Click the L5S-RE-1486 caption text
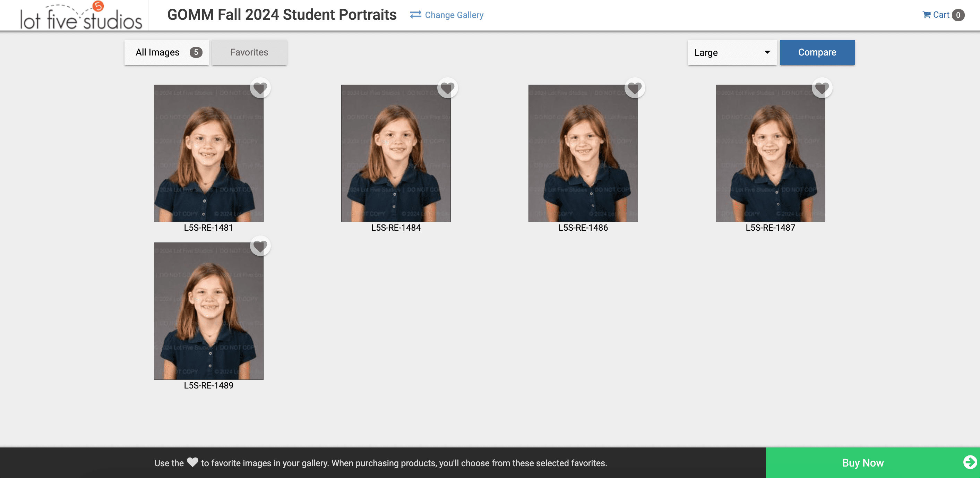This screenshot has width=980, height=478. click(x=583, y=228)
